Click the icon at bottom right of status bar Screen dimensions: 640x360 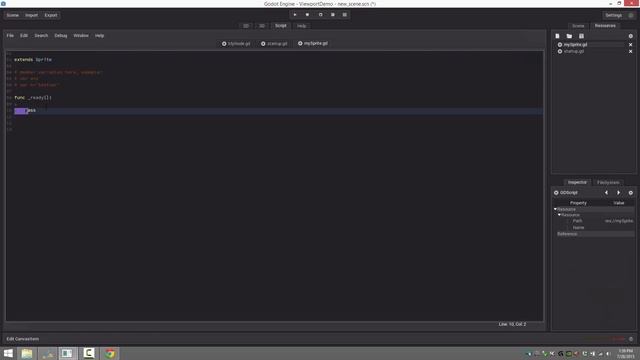pyautogui.click(x=631, y=339)
